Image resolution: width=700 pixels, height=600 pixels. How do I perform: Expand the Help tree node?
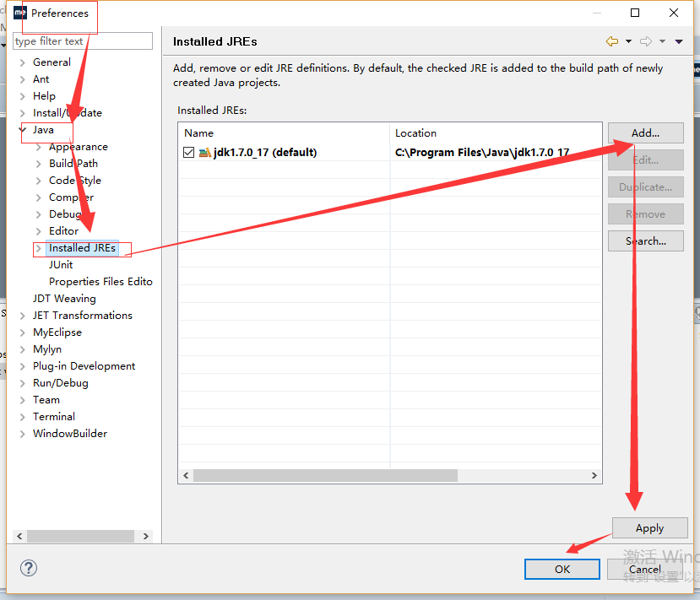(22, 96)
